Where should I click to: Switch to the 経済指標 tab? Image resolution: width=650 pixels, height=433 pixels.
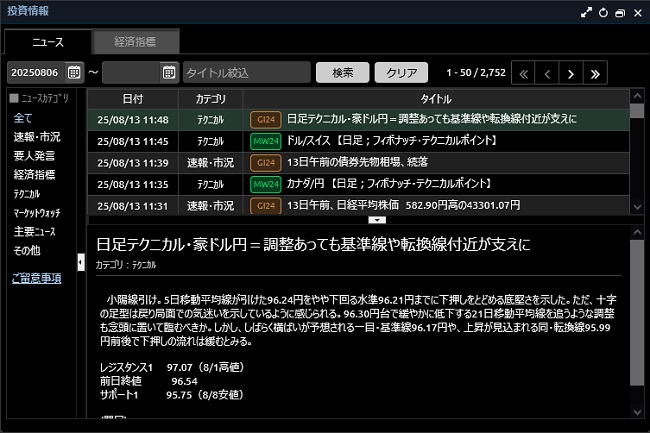[136, 41]
